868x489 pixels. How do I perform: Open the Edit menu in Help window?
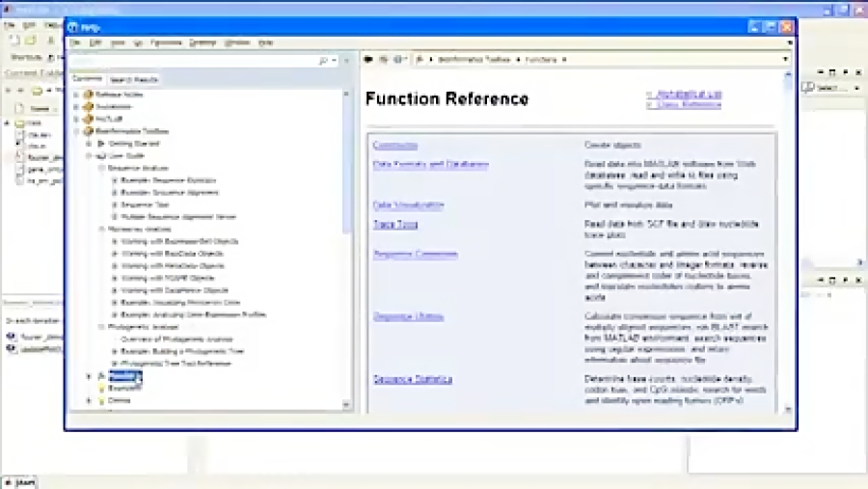[95, 42]
